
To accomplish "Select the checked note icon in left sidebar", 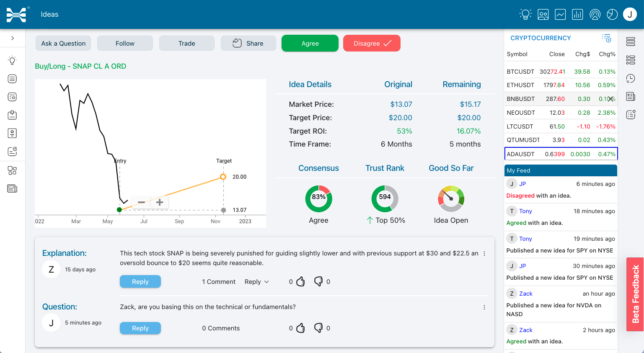I will pyautogui.click(x=12, y=151).
